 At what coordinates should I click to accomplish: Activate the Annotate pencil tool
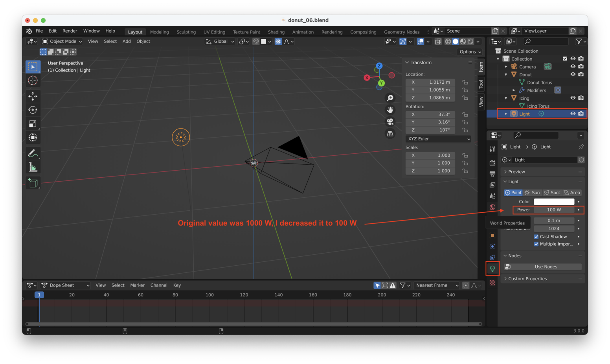(x=33, y=153)
